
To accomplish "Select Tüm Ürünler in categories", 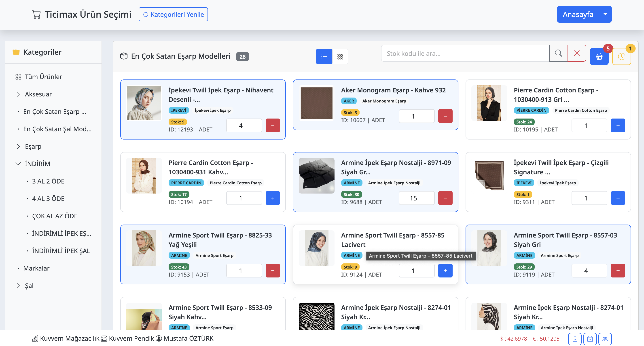I will tap(43, 77).
